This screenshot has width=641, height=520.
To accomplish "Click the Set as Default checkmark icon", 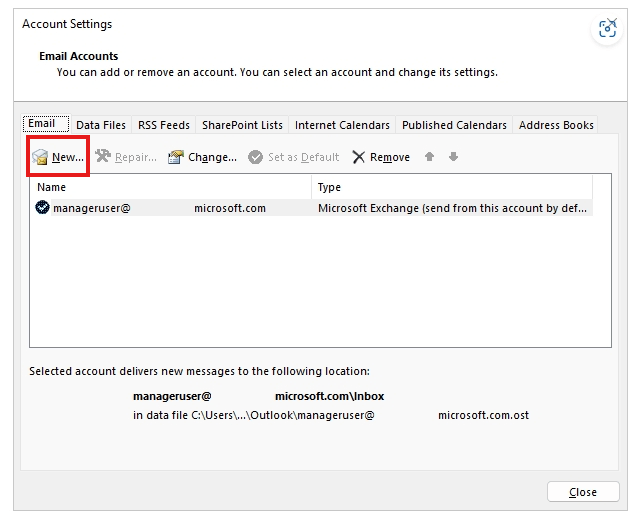I will tap(256, 157).
